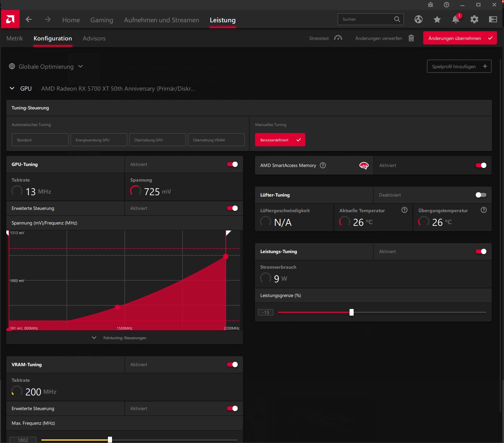
Task: Open notifications bell icon
Action: [456, 19]
